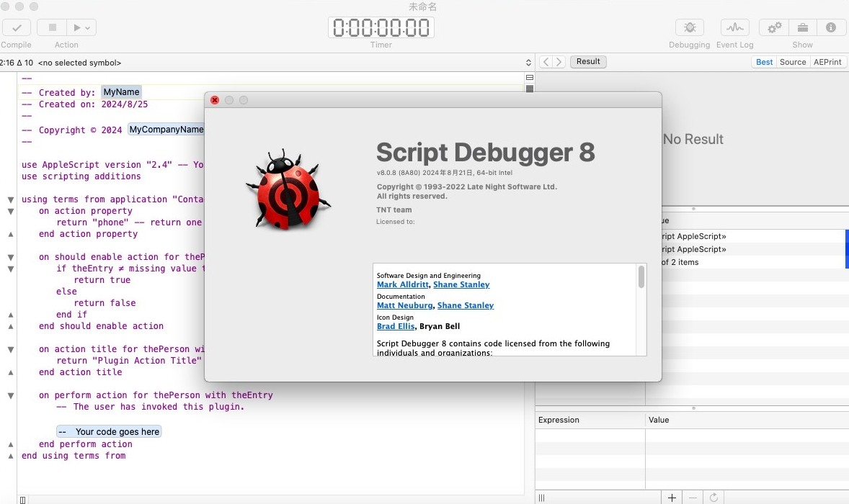Open the no selected symbol popup
Viewport: 849px width, 504px height.
[284, 63]
